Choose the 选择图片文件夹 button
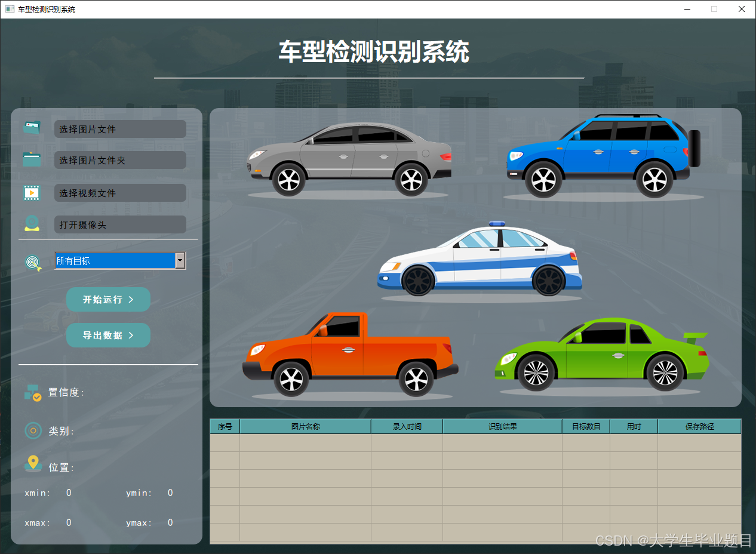The width and height of the screenshot is (756, 554). pyautogui.click(x=120, y=160)
